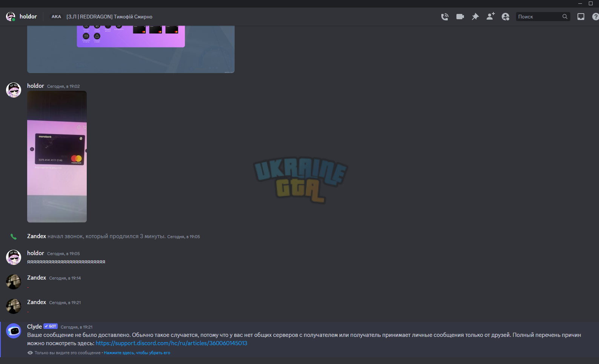Add friends to this DM
The height and width of the screenshot is (364, 599).
pyautogui.click(x=490, y=16)
